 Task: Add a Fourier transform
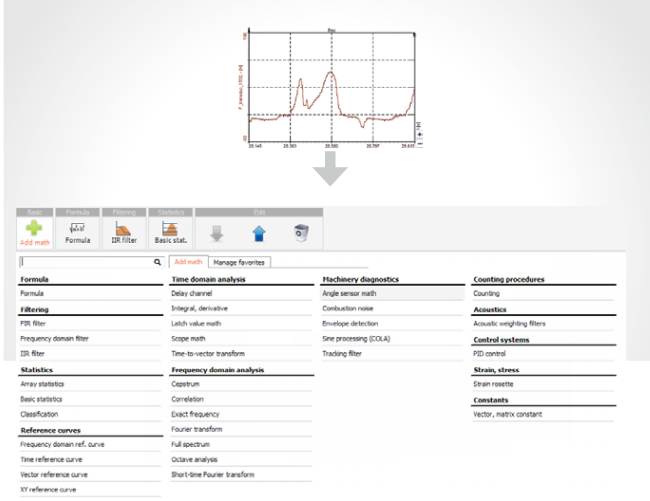pos(241,429)
